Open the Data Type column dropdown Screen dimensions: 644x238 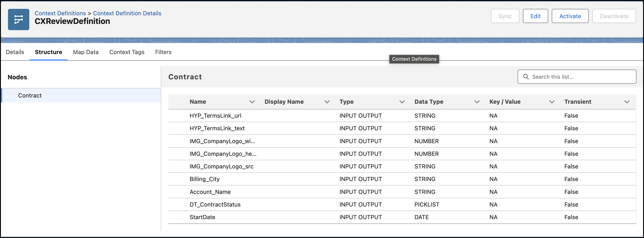pos(477,102)
